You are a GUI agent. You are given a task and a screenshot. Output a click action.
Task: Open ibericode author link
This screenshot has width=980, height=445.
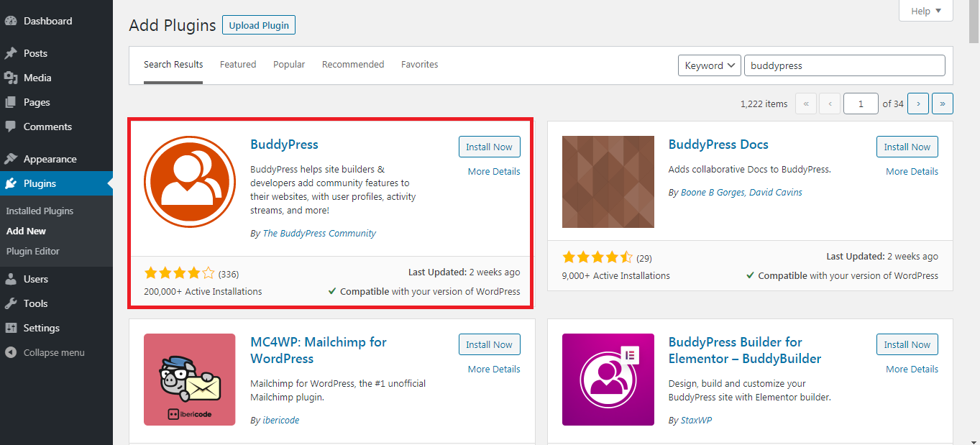click(281, 420)
